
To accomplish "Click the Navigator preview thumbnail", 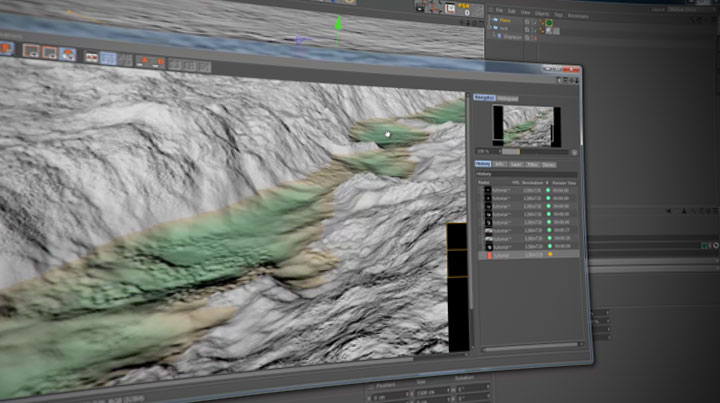I will (528, 126).
